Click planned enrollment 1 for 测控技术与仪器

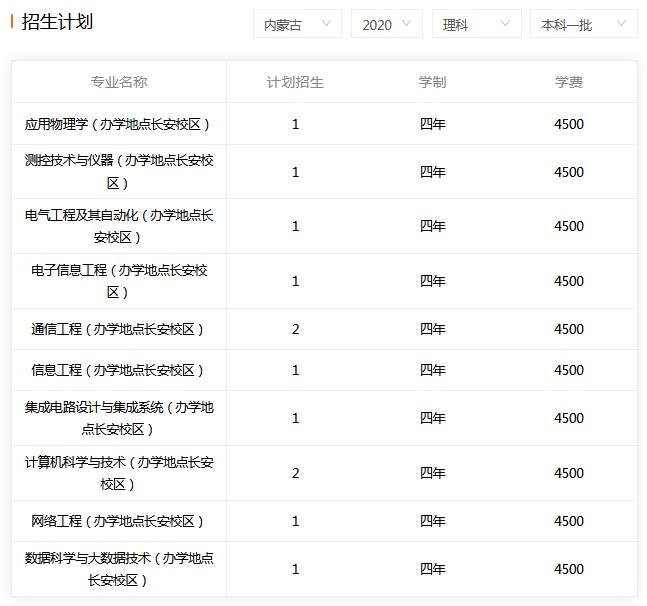pos(295,172)
